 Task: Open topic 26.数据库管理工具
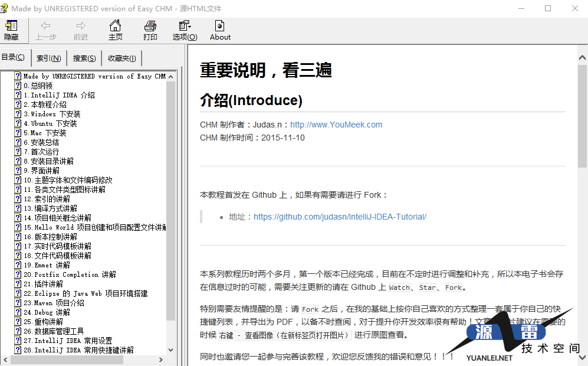coord(54,331)
